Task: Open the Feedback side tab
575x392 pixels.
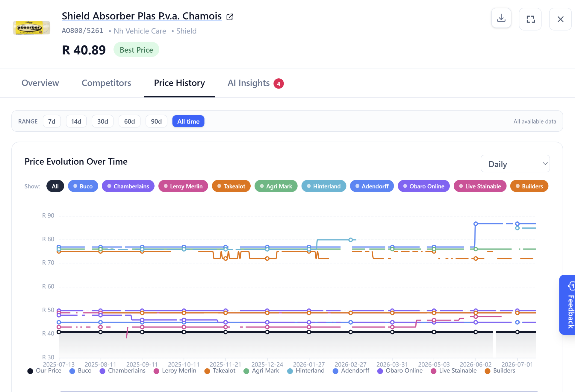Action: [x=568, y=305]
